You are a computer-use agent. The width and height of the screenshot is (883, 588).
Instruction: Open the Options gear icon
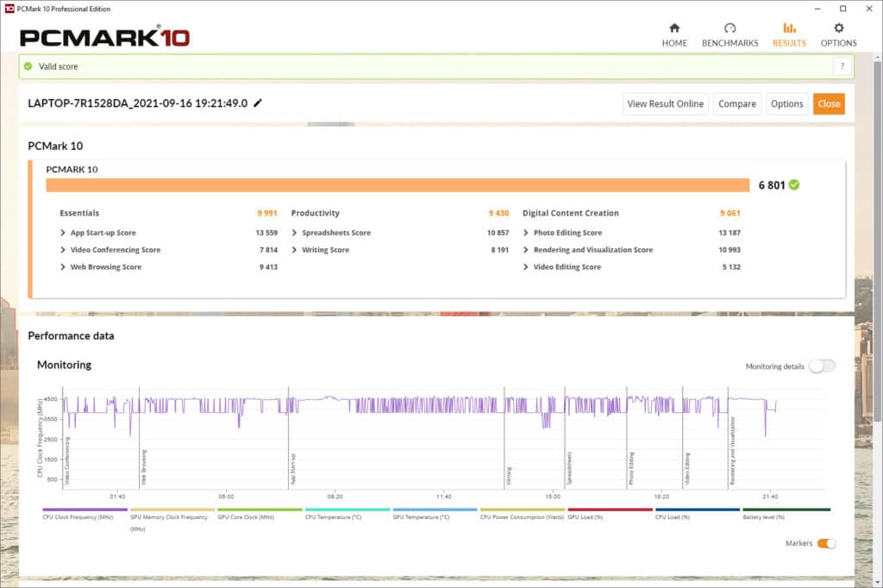pos(838,28)
